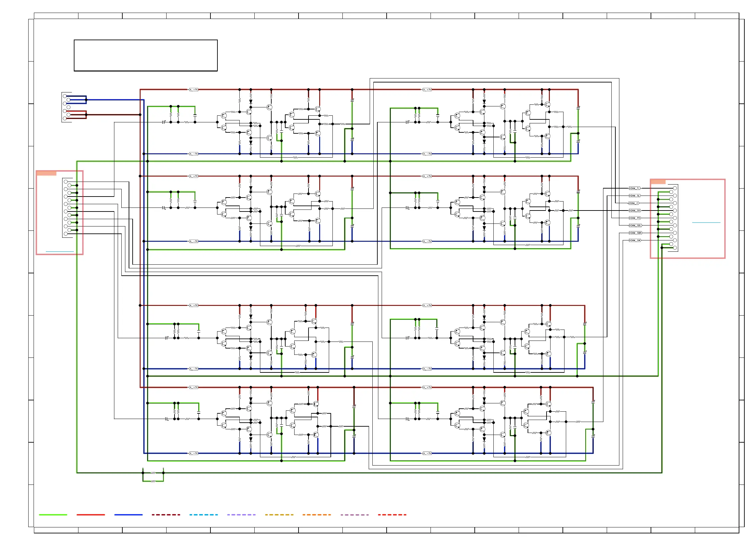Click the solid green legend line
The height and width of the screenshot is (560, 754).
(x=53, y=514)
